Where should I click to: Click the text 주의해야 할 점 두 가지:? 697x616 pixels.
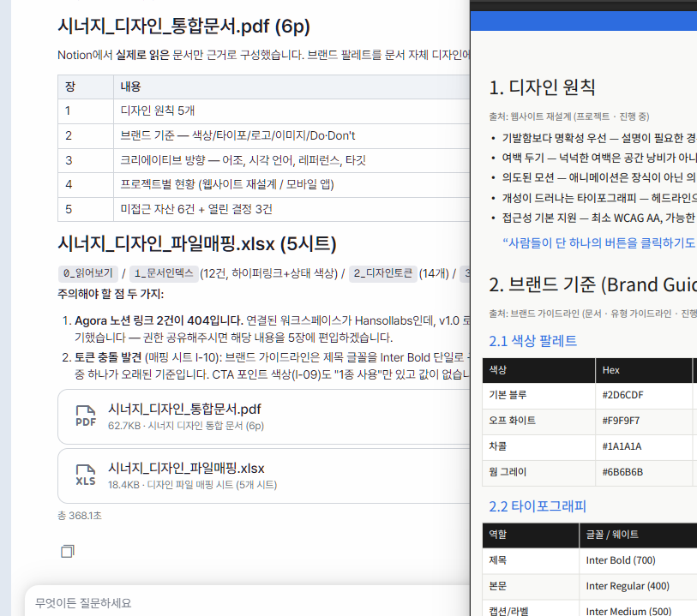(x=111, y=294)
